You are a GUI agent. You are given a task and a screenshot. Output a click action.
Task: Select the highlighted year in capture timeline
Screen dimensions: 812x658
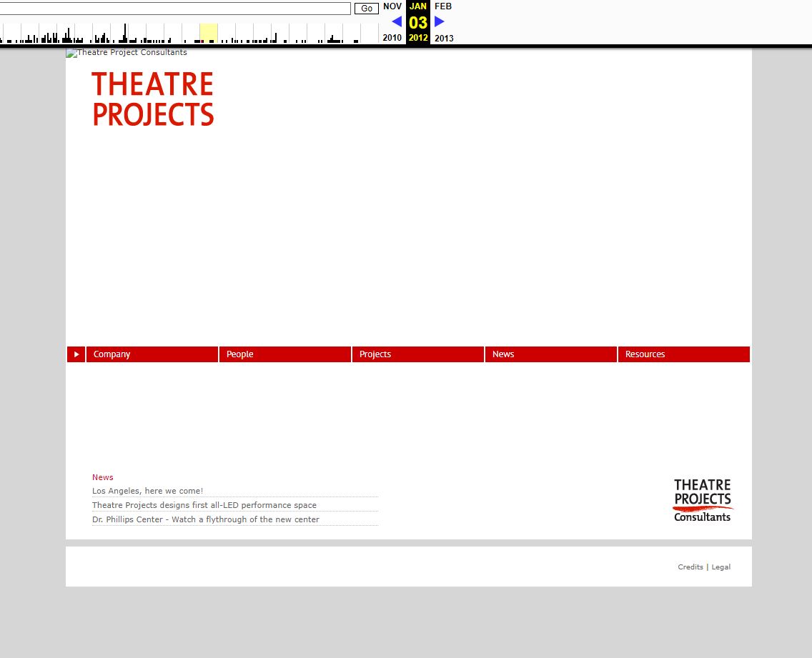point(208,33)
